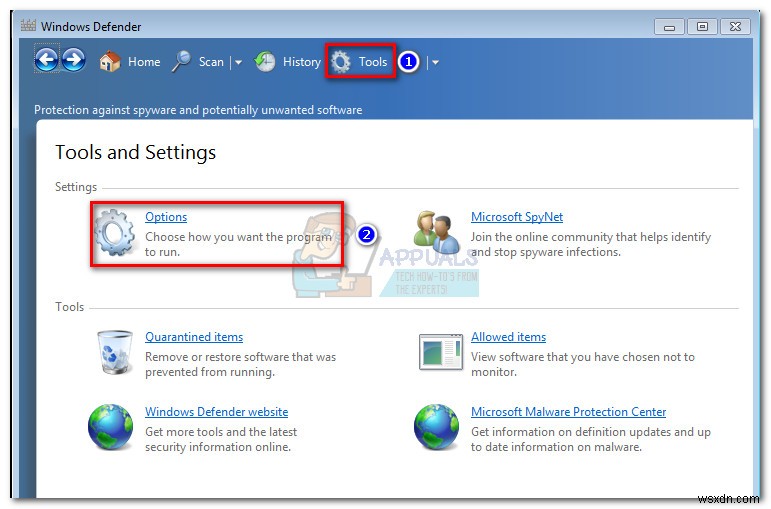Open the help dropdown arrow after Tools
This screenshot has height=509, width=771.
[436, 62]
